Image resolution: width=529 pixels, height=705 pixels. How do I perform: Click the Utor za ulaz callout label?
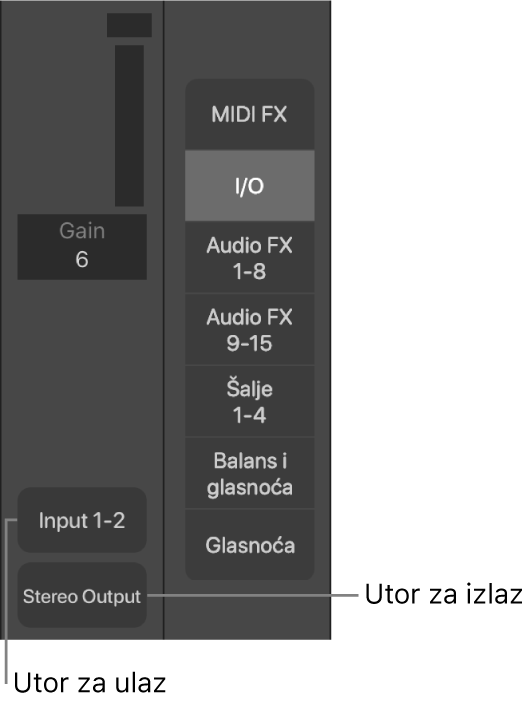click(90, 683)
